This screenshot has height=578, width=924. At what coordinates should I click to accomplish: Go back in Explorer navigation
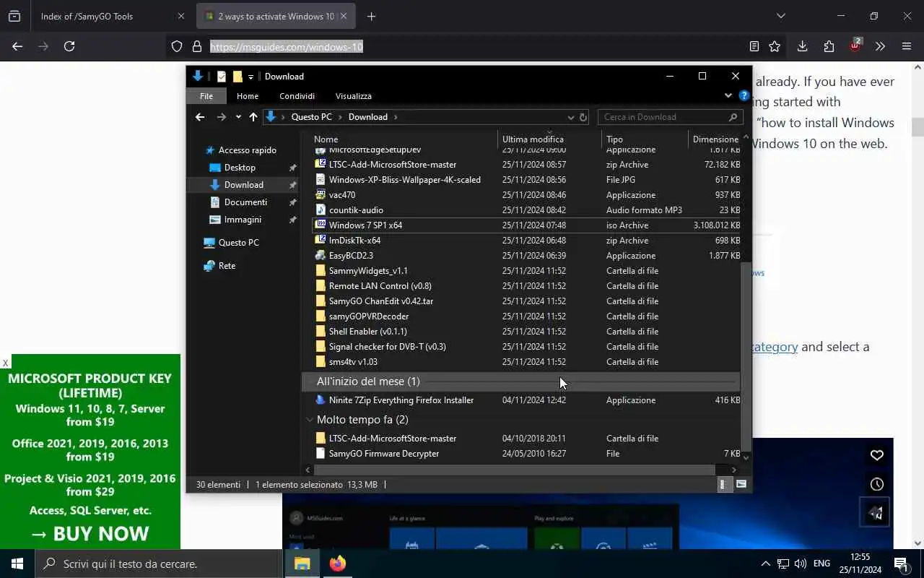(200, 117)
